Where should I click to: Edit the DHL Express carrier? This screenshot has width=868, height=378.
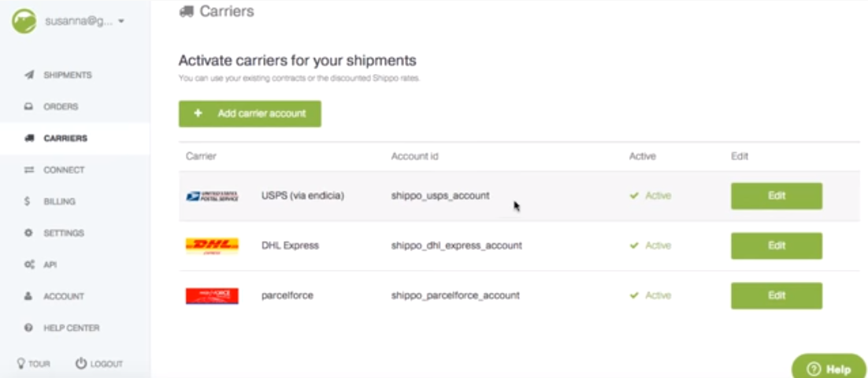[776, 246]
